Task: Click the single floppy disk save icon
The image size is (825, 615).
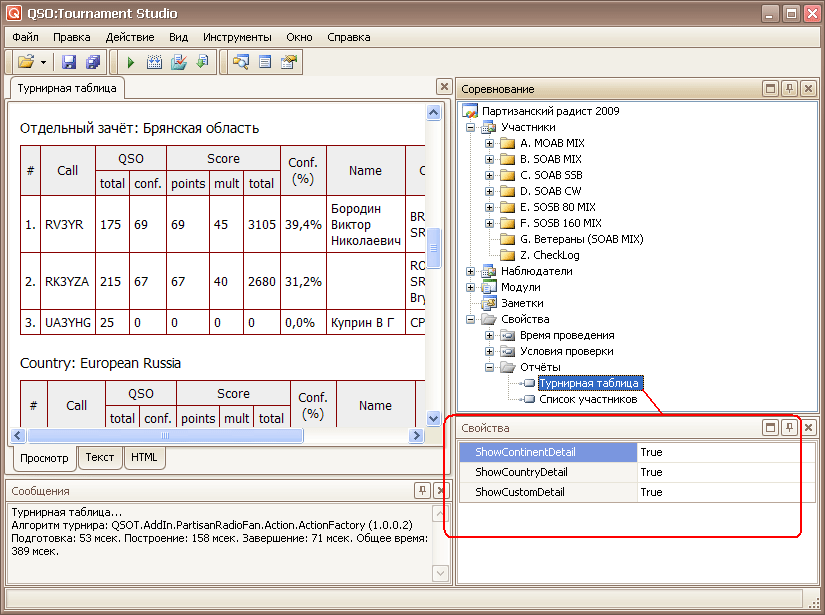Action: [x=69, y=62]
